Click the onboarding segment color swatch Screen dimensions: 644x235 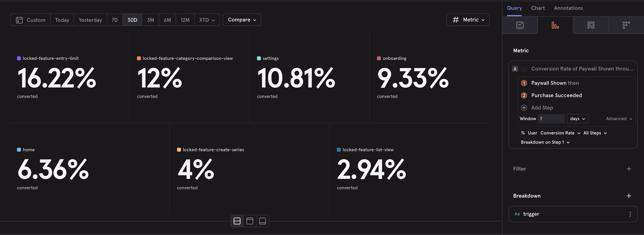tap(379, 58)
